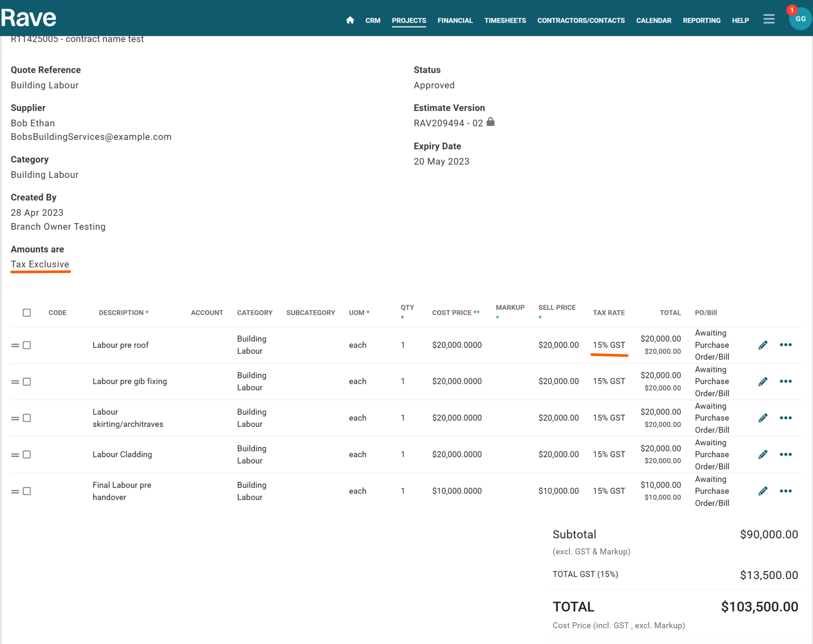Image resolution: width=813 pixels, height=644 pixels.
Task: Tick the select-all checkbox in table header
Action: click(x=27, y=312)
